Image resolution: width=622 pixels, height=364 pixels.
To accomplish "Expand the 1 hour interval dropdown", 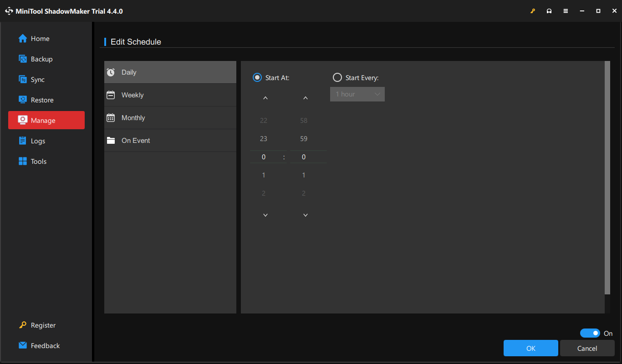I will coord(357,94).
